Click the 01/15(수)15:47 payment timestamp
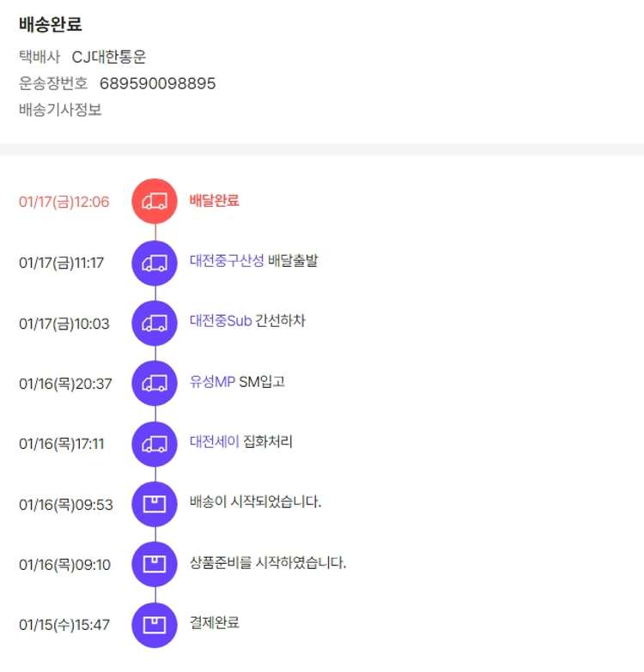Screen dimensions: 644x672 [64, 625]
